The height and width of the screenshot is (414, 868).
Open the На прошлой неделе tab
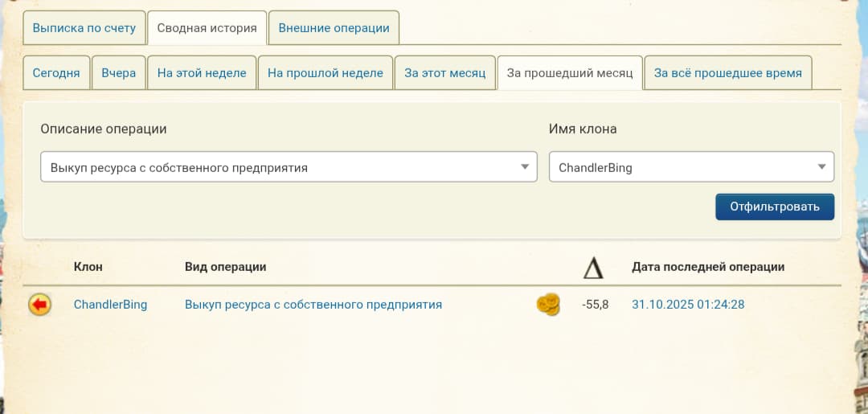[325, 73]
